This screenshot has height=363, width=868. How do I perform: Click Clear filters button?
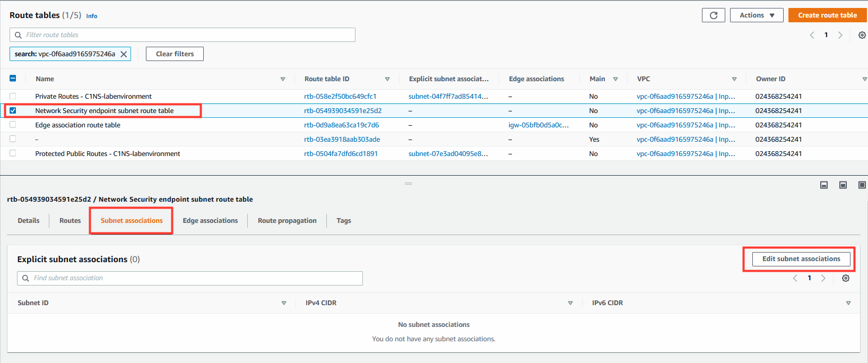coord(175,54)
